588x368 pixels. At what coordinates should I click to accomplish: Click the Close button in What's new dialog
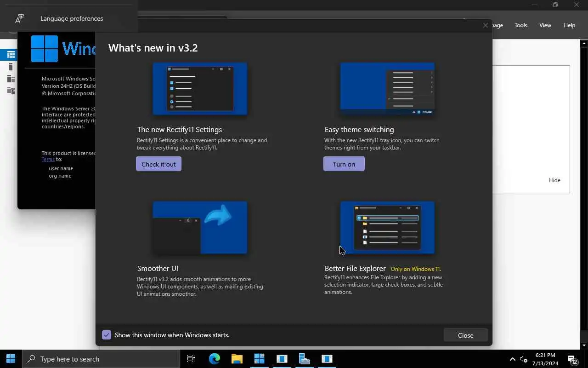pyautogui.click(x=465, y=335)
